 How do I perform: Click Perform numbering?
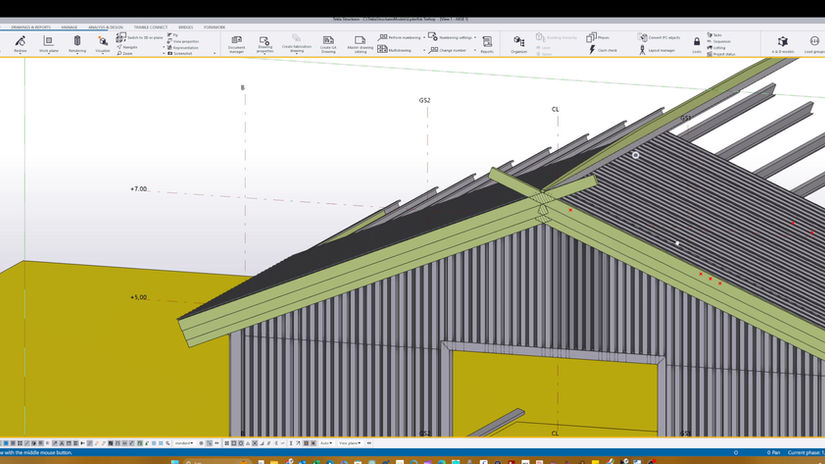(x=400, y=37)
